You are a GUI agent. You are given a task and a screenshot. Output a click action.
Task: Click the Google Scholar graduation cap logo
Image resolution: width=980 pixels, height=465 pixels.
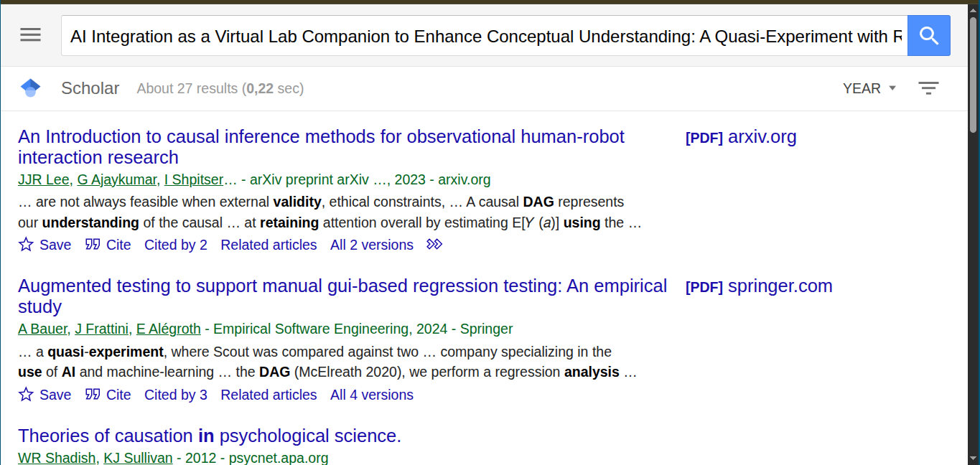(x=30, y=88)
